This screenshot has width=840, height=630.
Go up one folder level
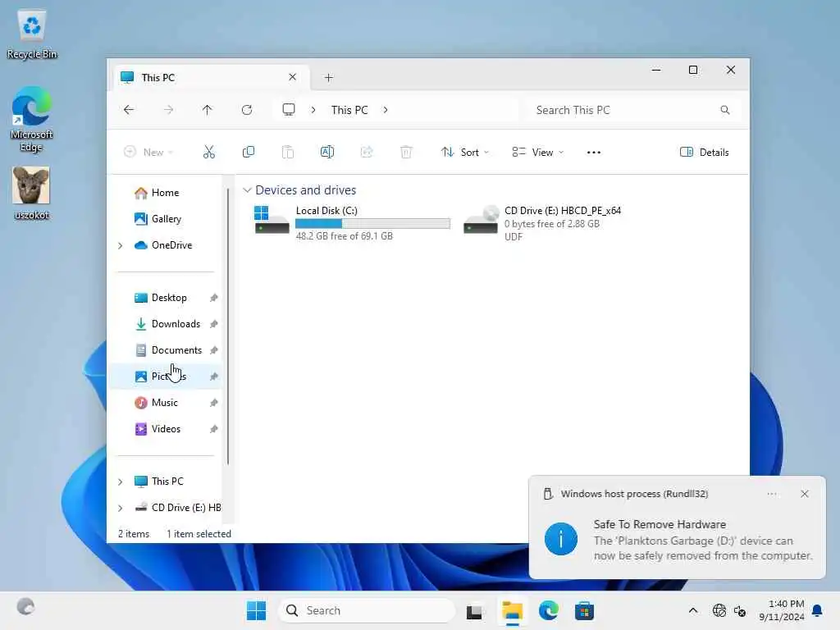pyautogui.click(x=208, y=110)
